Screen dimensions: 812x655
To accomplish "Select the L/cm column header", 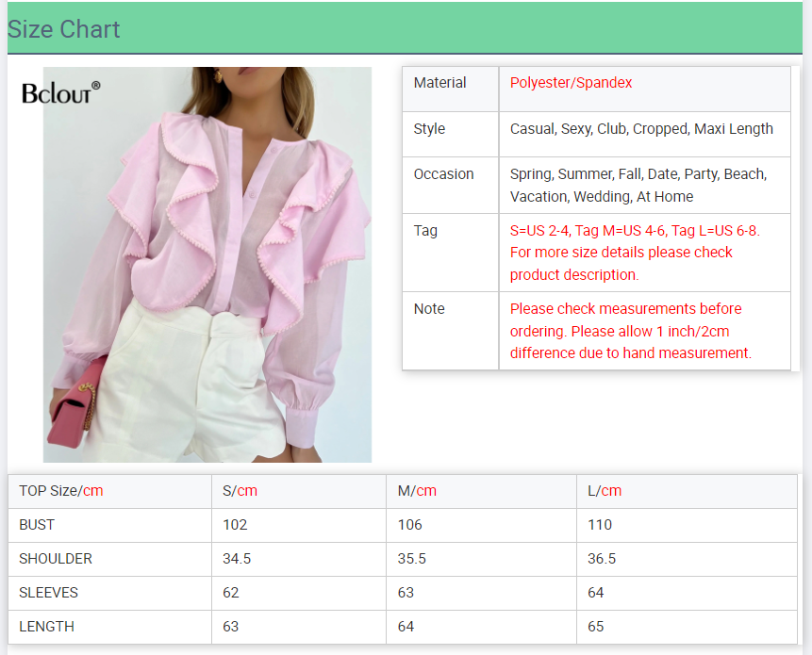I will point(605,491).
